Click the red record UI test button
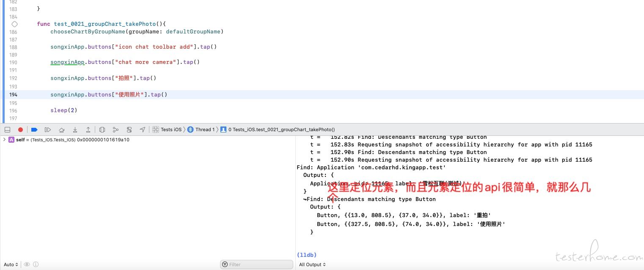The height and width of the screenshot is (270, 644). pyautogui.click(x=20, y=129)
